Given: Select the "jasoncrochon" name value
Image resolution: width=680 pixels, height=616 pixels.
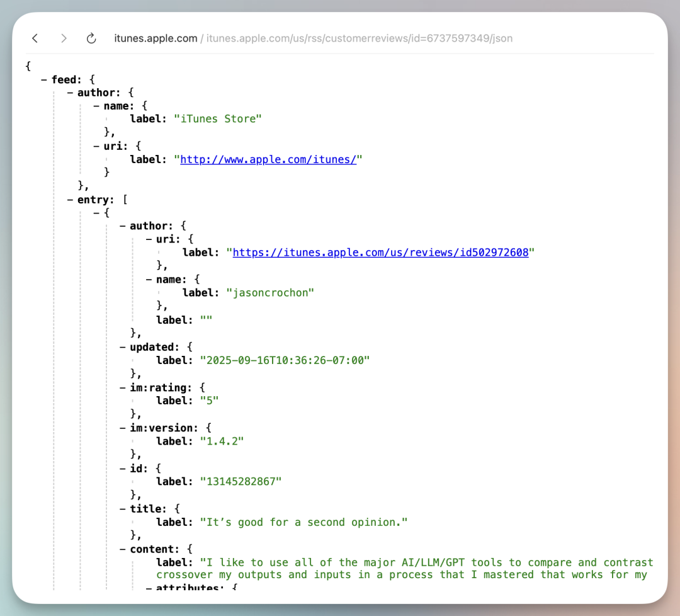Looking at the screenshot, I should (270, 293).
